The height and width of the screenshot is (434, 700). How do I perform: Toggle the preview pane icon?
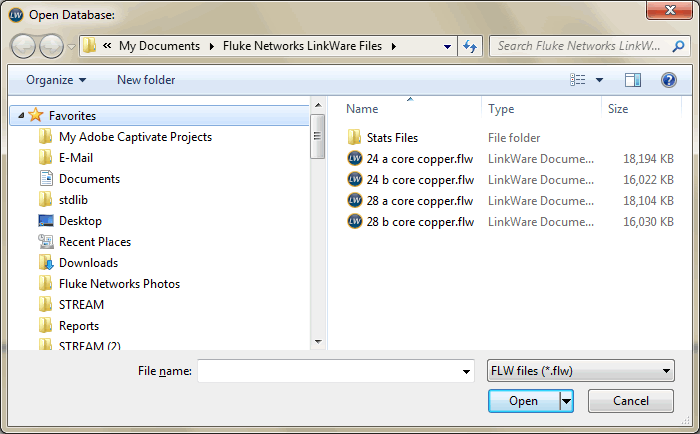tap(633, 80)
